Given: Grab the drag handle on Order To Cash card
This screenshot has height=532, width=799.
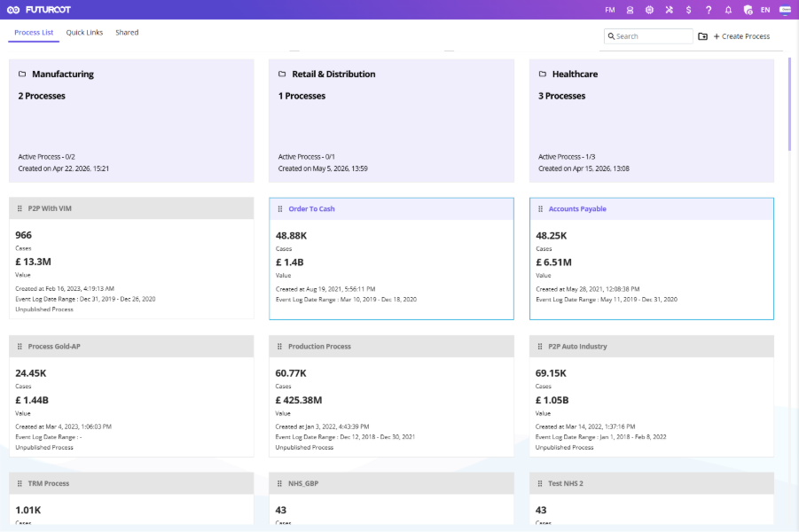Looking at the screenshot, I should [x=279, y=209].
